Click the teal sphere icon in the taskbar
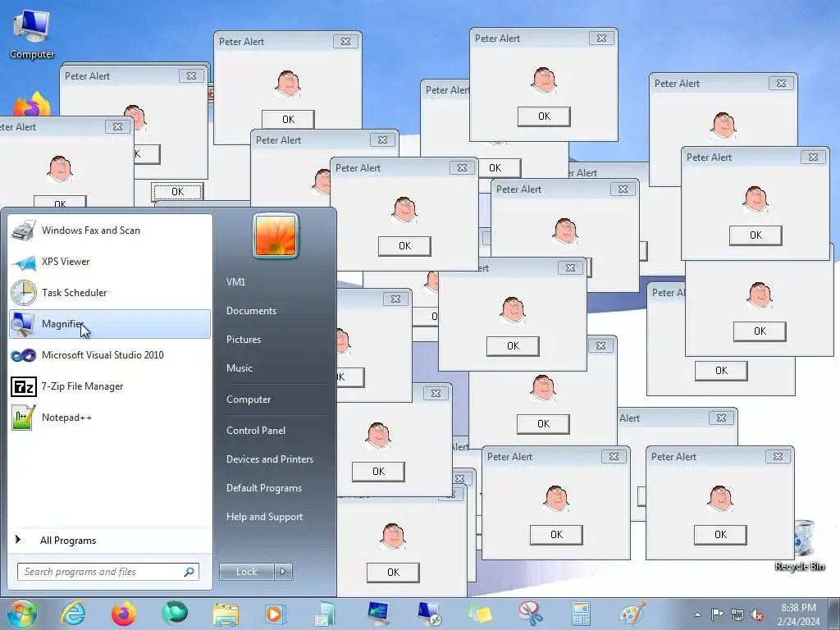Image resolution: width=840 pixels, height=630 pixels. point(174,614)
